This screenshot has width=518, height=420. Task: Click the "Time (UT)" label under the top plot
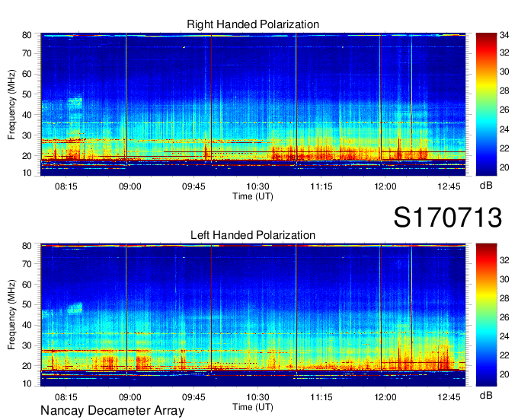(253, 196)
